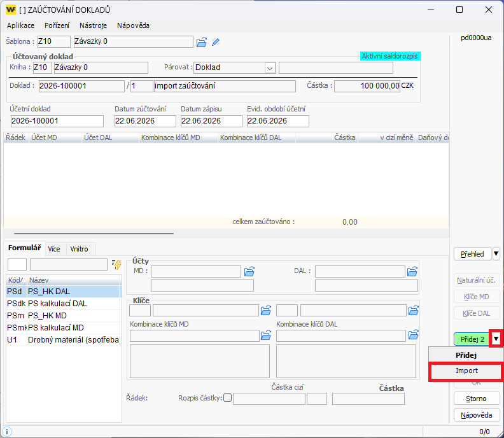The image size is (504, 438).
Task: Click the Částka cizí amount input field
Action: tap(269, 399)
